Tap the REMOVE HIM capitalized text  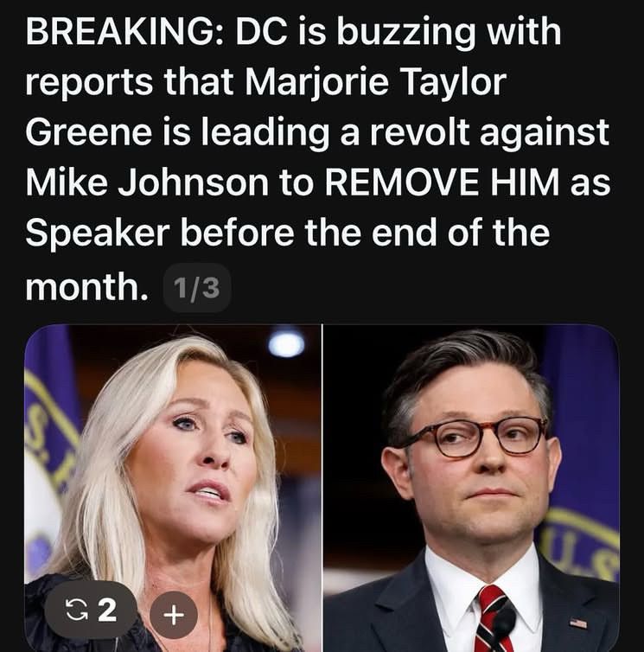[x=442, y=182]
